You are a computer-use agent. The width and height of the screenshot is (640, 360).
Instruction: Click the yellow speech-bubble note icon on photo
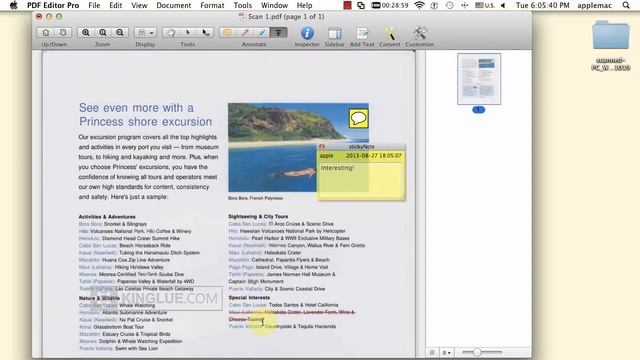[x=359, y=118]
